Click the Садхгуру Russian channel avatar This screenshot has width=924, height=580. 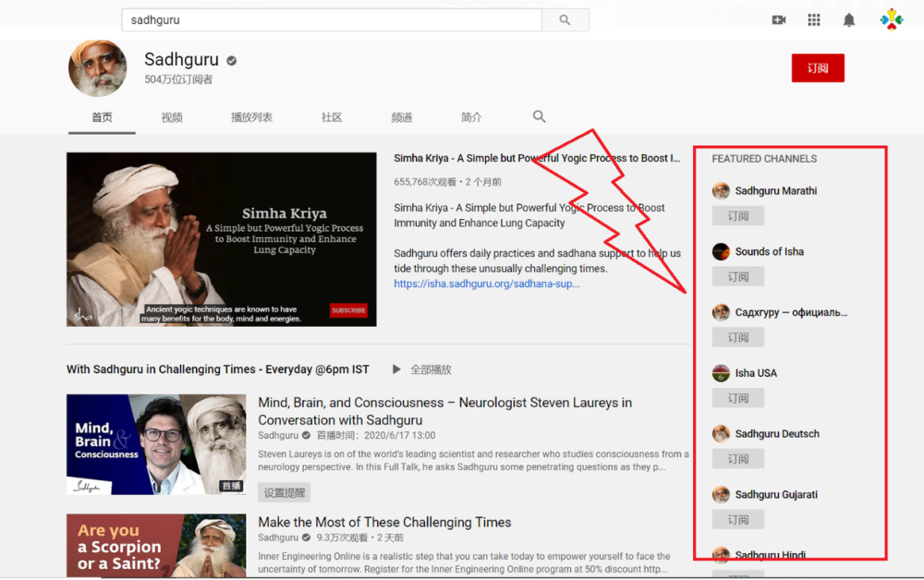pyautogui.click(x=721, y=312)
